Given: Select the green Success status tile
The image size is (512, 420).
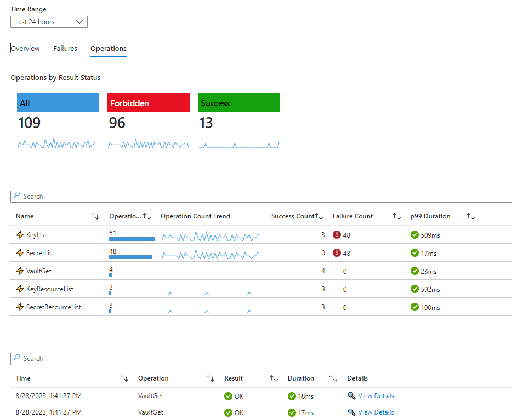Looking at the screenshot, I should click(x=238, y=103).
